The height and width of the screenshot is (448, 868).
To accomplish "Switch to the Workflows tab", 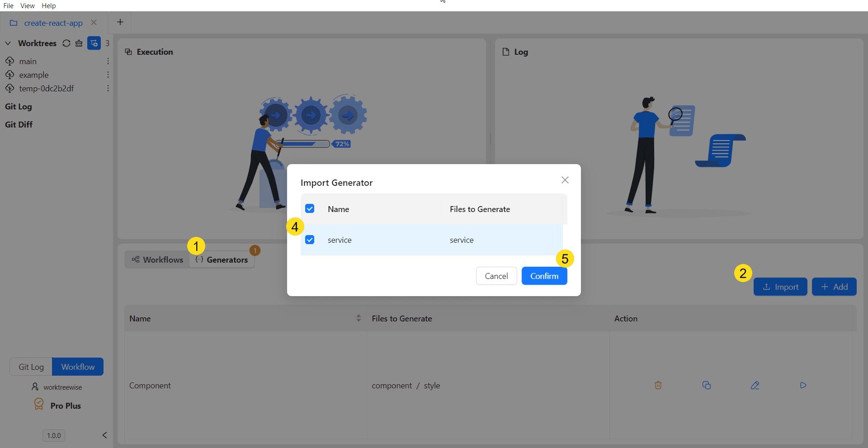I will pos(158,260).
